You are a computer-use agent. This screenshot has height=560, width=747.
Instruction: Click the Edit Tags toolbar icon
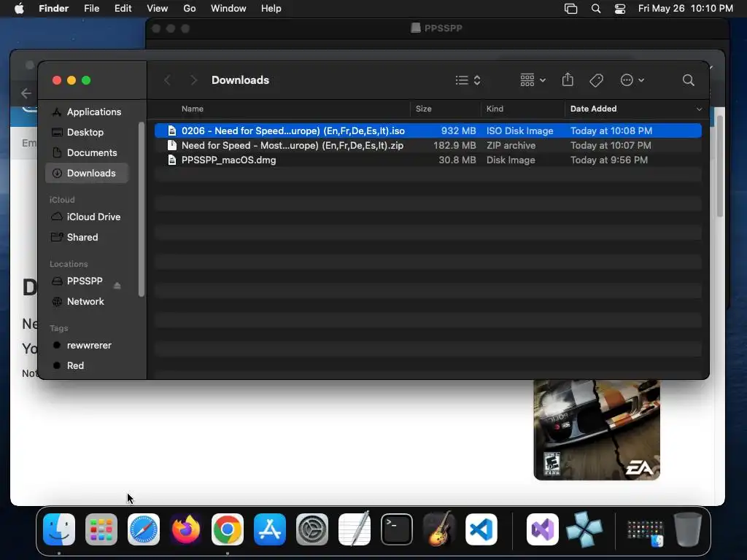click(x=596, y=80)
